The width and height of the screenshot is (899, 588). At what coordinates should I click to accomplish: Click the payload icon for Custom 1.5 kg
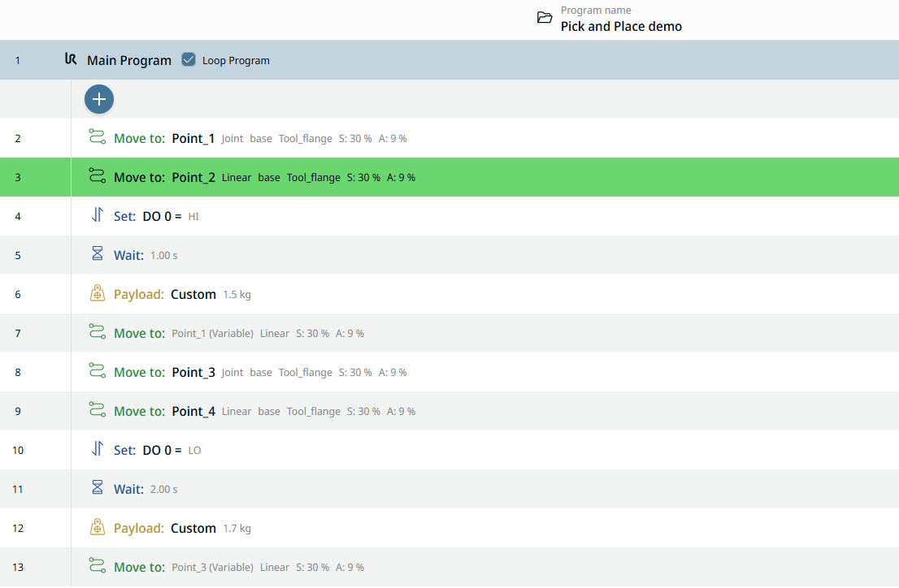click(97, 294)
